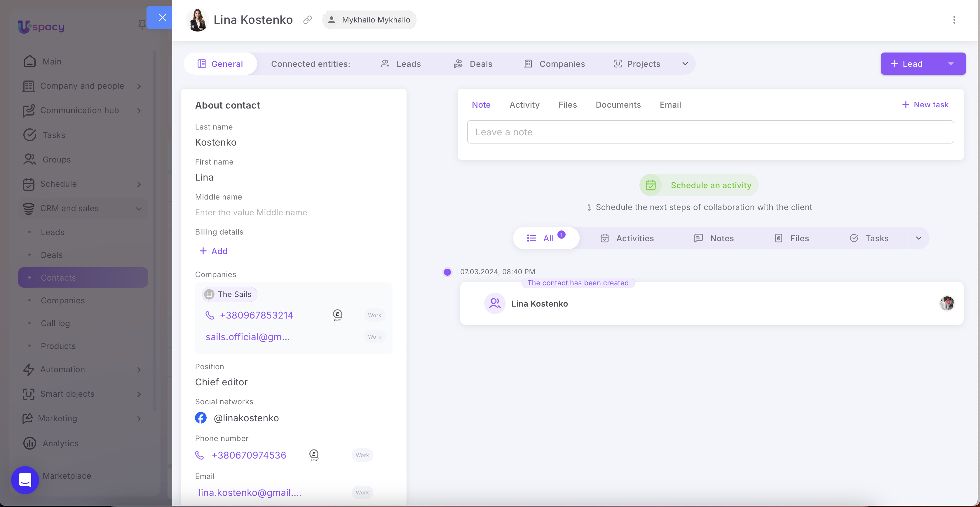Click the Leave a note field
This screenshot has height=507, width=980.
coord(710,132)
